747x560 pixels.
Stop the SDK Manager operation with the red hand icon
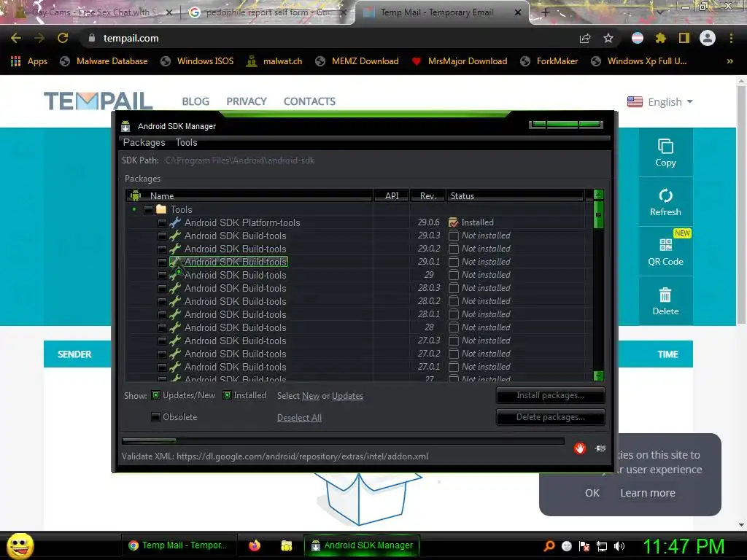pos(579,448)
